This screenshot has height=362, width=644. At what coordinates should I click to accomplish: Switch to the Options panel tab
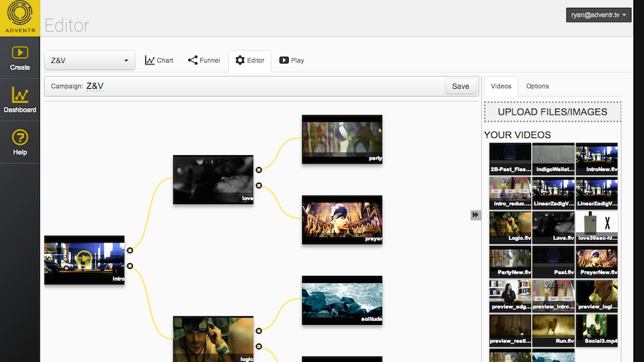(x=537, y=86)
